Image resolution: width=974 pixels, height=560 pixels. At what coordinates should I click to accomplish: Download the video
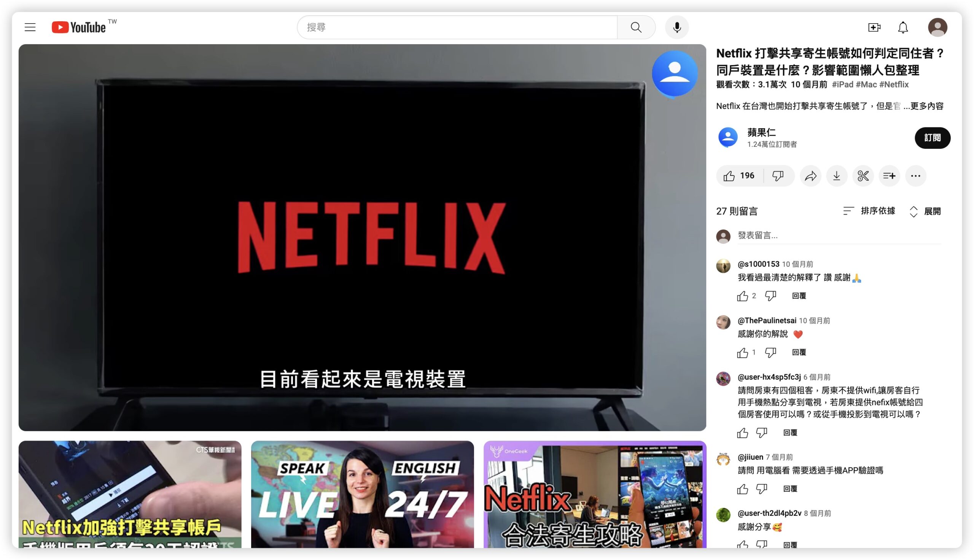(837, 176)
